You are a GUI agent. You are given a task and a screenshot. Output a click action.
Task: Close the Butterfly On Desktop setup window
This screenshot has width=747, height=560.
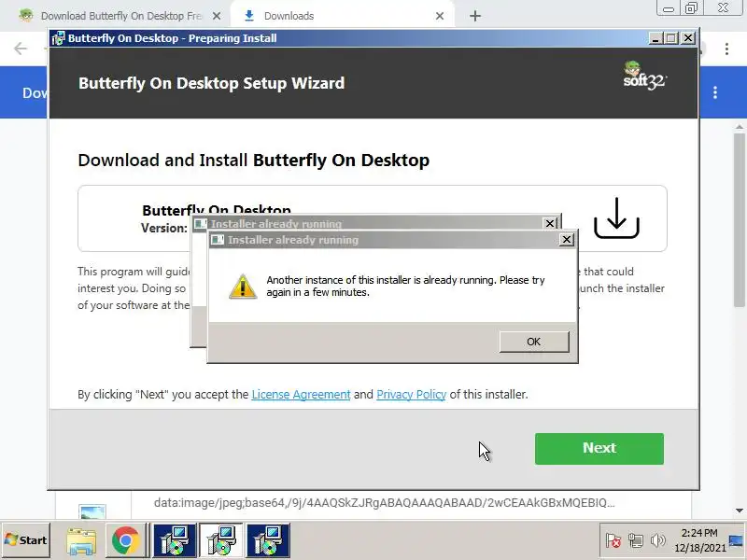coord(688,38)
